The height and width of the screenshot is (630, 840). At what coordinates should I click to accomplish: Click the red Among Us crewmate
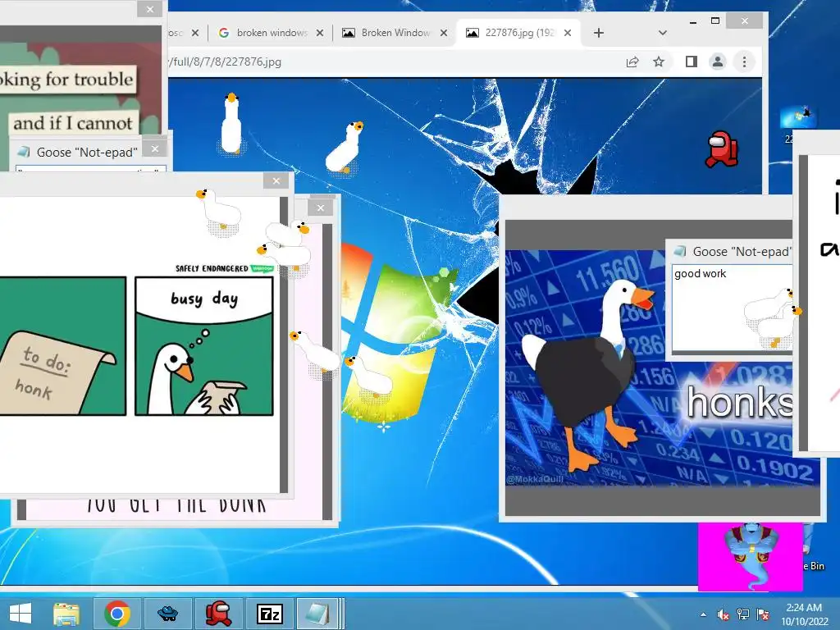(722, 149)
